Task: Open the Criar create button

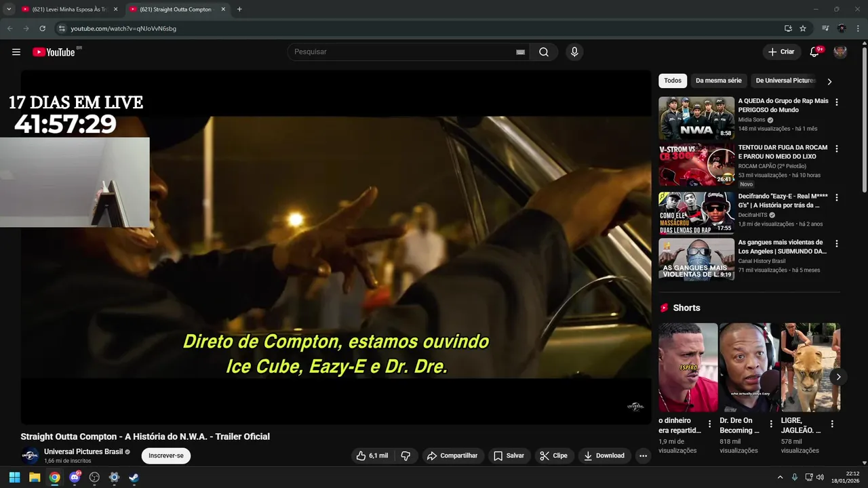Action: [781, 52]
